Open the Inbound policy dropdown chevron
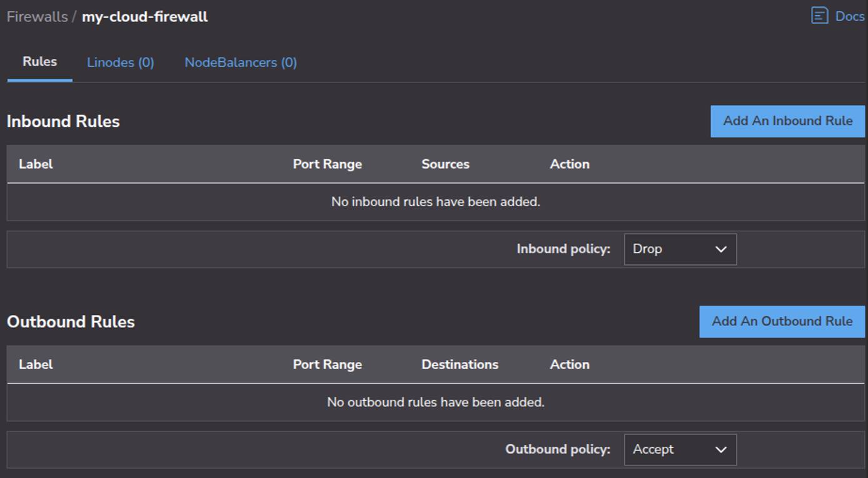868x478 pixels. tap(722, 249)
